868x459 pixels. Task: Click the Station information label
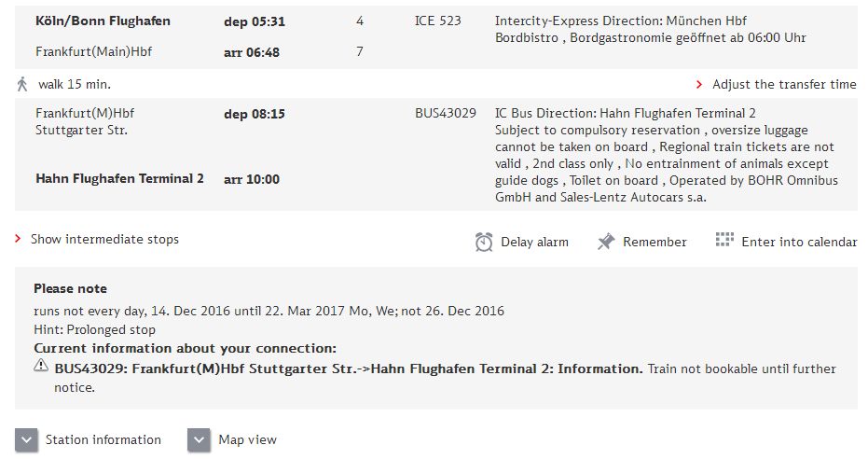point(103,439)
